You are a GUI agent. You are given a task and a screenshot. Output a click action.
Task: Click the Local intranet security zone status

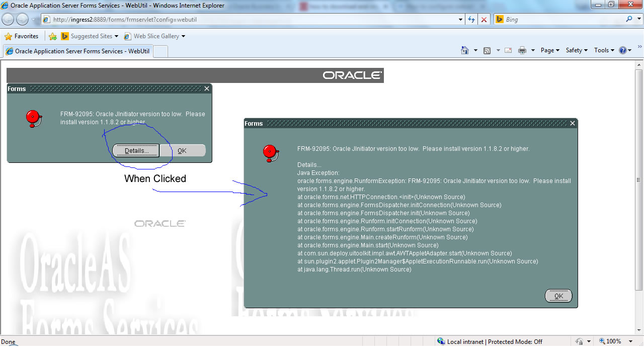pyautogui.click(x=490, y=341)
